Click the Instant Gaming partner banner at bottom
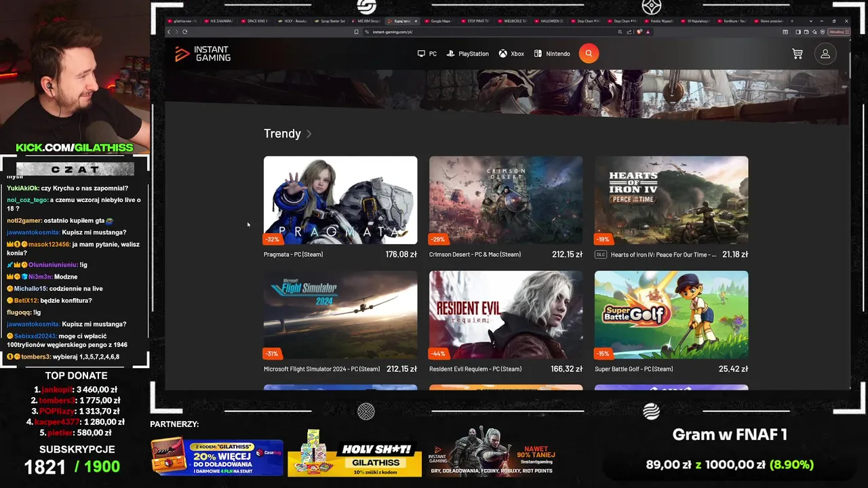 [492, 452]
